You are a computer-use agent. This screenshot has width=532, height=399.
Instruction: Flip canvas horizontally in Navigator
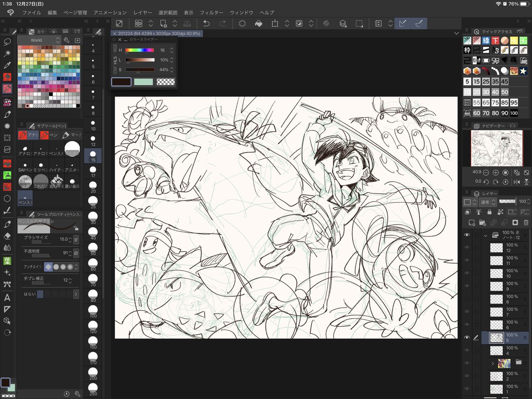516,182
